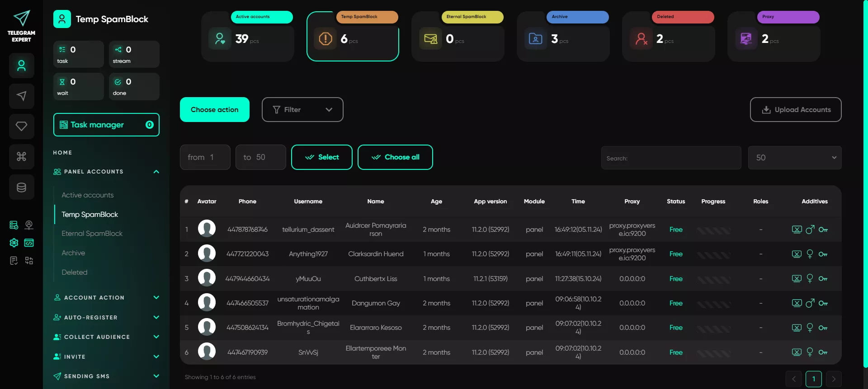This screenshot has height=389, width=868.
Task: Click the female gender icon for Anything1927 row
Action: pyautogui.click(x=810, y=254)
